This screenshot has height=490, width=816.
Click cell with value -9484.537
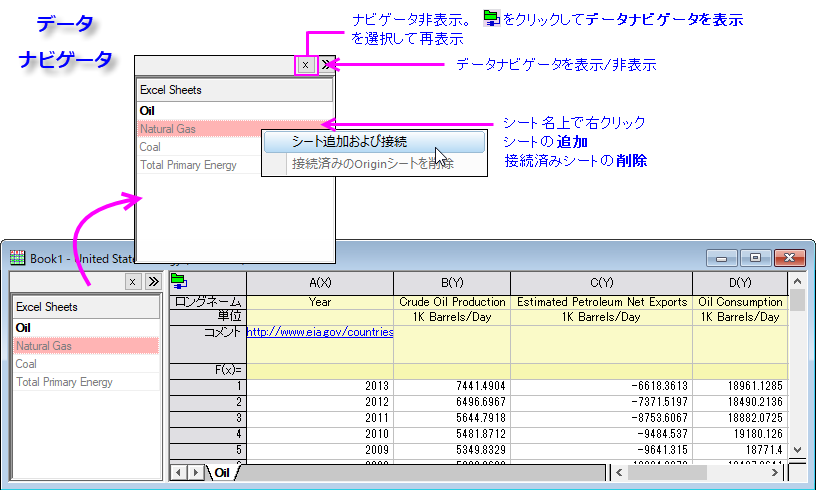coord(602,434)
